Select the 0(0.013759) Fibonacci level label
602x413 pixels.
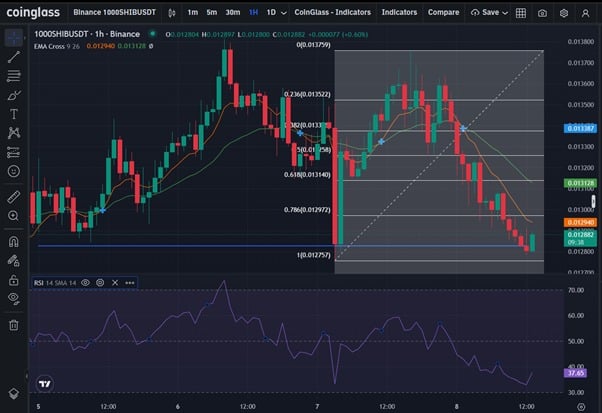point(313,45)
